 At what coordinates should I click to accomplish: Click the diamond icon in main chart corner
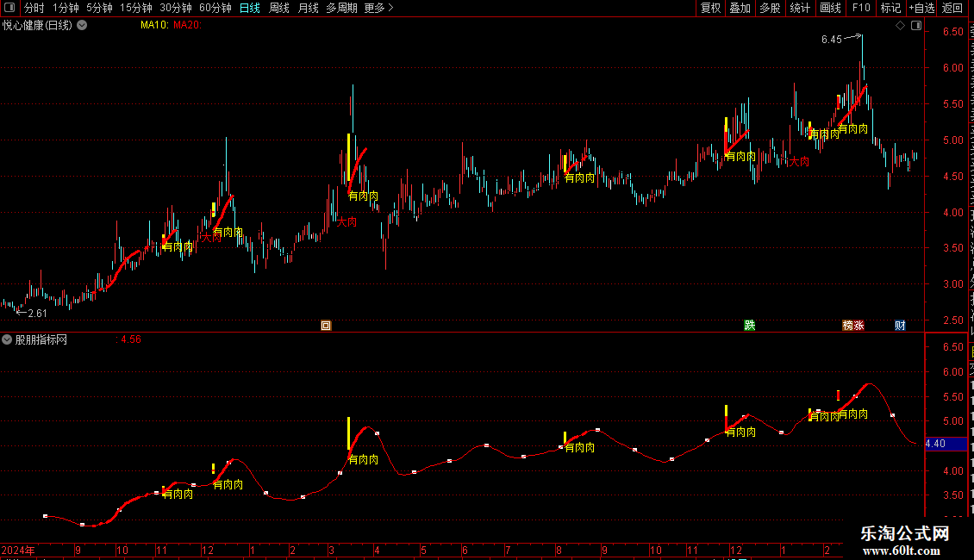pos(900,26)
